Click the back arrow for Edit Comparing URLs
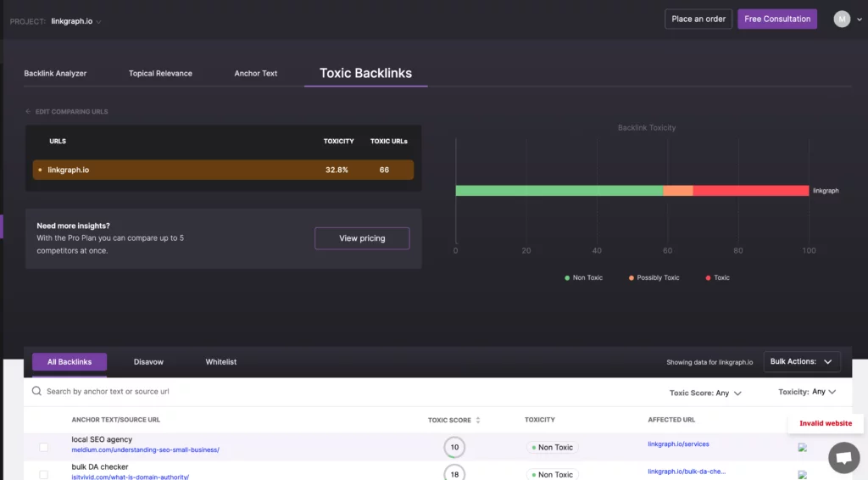868x480 pixels. click(x=28, y=112)
